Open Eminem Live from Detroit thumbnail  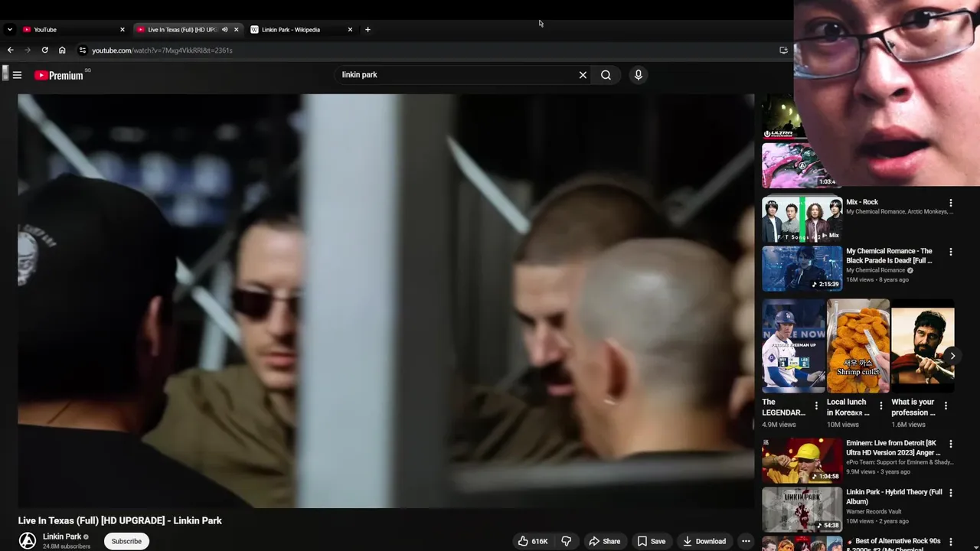pyautogui.click(x=802, y=461)
